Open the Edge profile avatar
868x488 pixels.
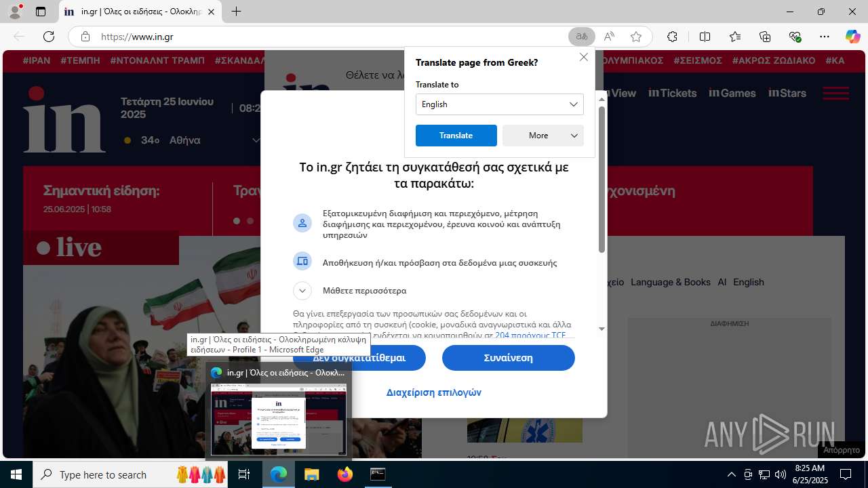tap(15, 12)
